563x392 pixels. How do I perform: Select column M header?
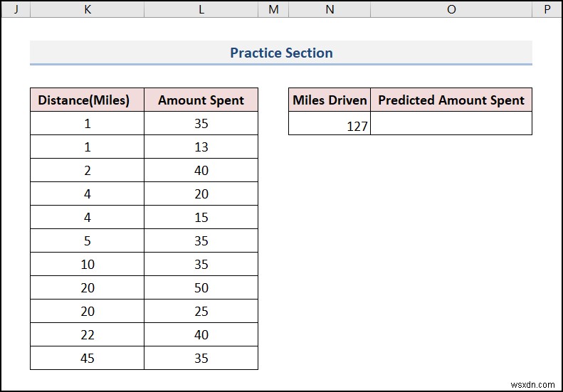click(x=273, y=9)
